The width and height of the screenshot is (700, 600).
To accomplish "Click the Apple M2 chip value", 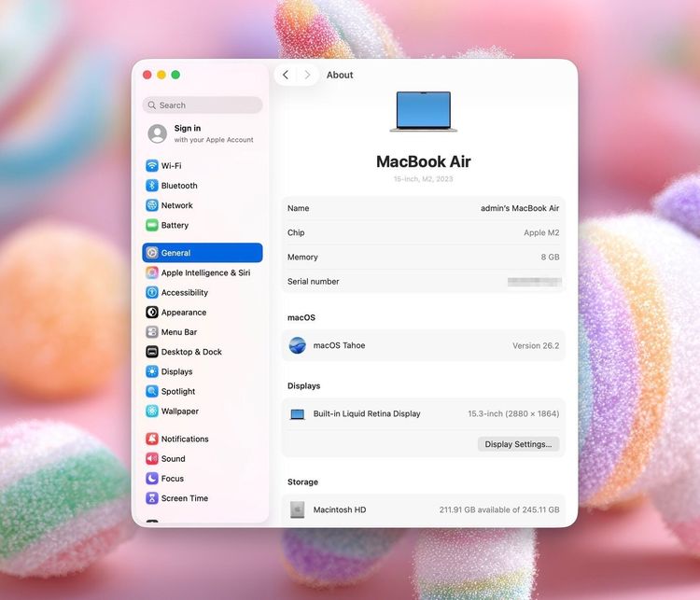I will (x=541, y=232).
